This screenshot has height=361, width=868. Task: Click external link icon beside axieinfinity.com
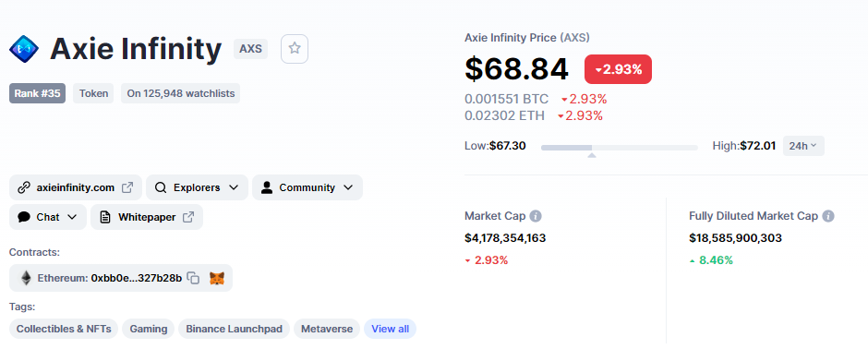coord(127,187)
